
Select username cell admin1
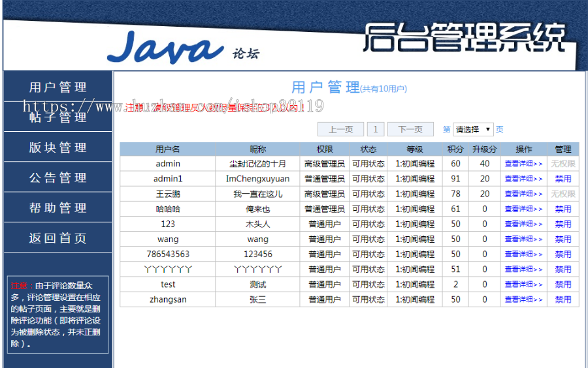168,179
